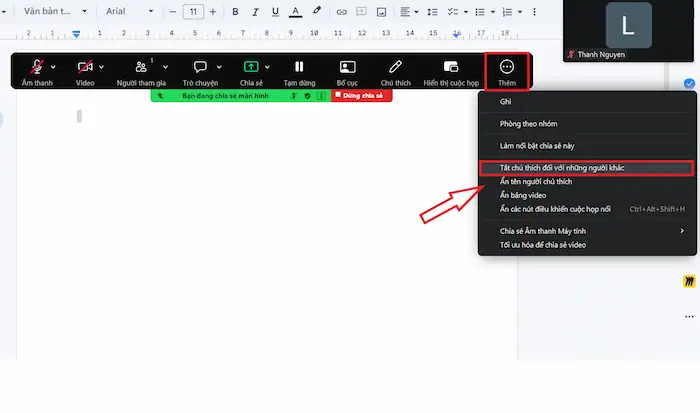Open the Thêm more options menu

tap(506, 72)
